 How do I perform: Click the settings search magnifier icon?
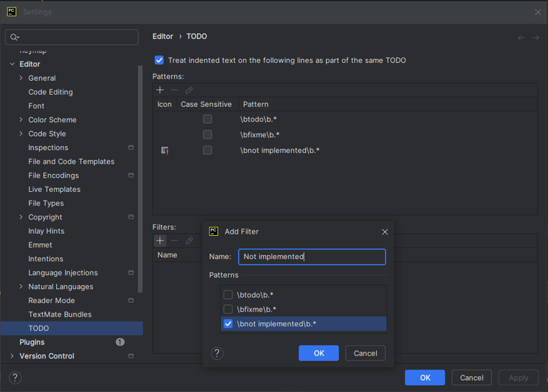click(14, 37)
